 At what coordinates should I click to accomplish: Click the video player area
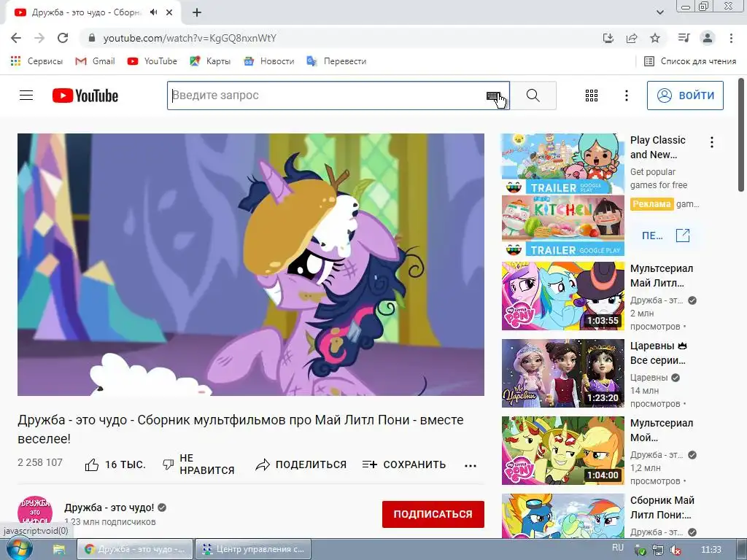tap(251, 264)
